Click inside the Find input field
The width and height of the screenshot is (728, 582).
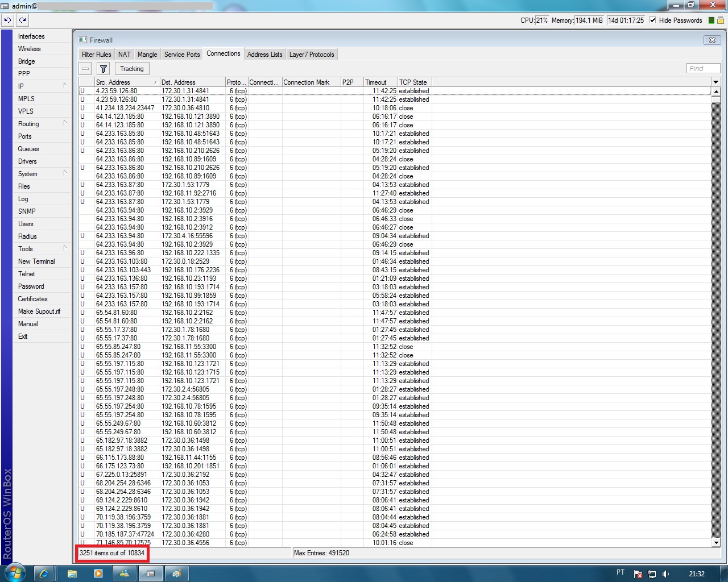702,68
